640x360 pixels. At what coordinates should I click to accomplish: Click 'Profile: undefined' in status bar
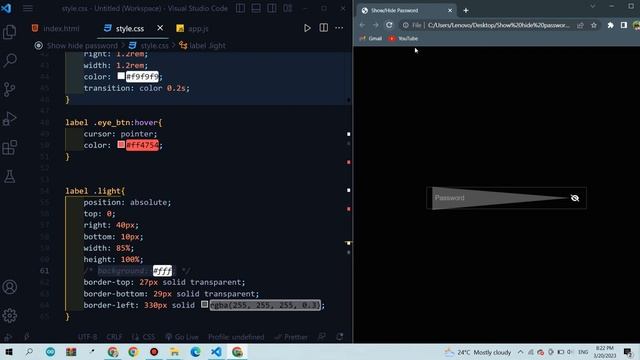click(x=236, y=337)
